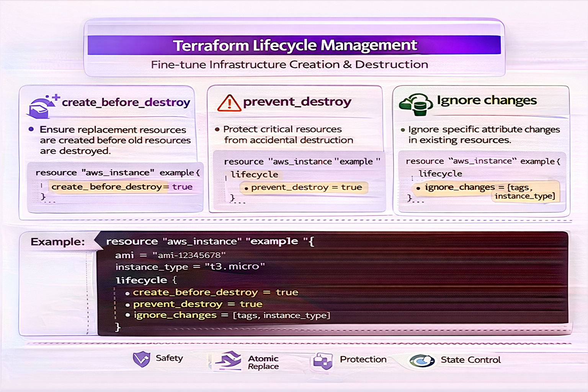Screen dimensions: 588x392
Task: Click the Atomic Replace label
Action: [263, 363]
